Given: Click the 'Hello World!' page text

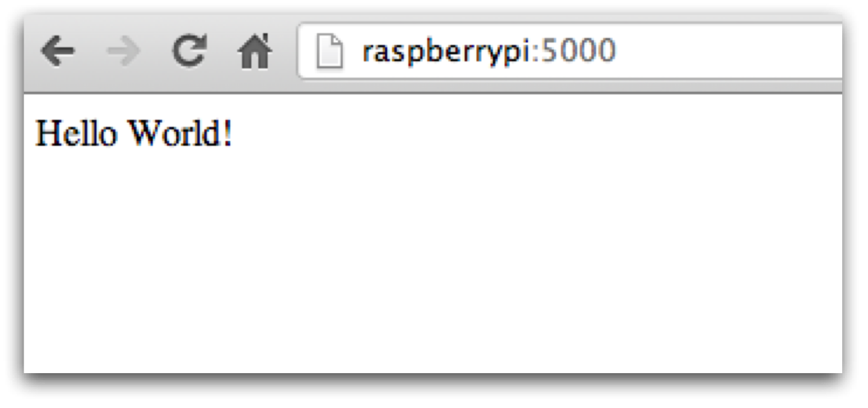Looking at the screenshot, I should tap(133, 134).
